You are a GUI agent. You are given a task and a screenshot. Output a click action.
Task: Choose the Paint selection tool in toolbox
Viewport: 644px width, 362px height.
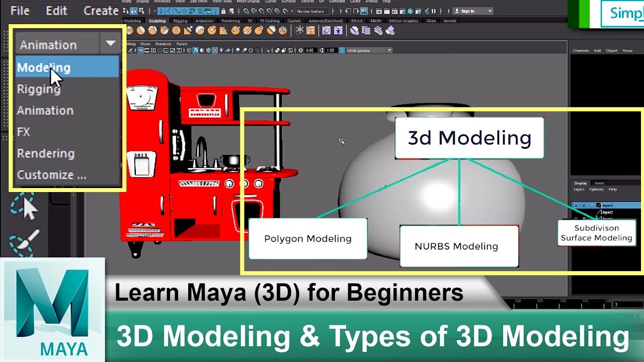coord(23,242)
